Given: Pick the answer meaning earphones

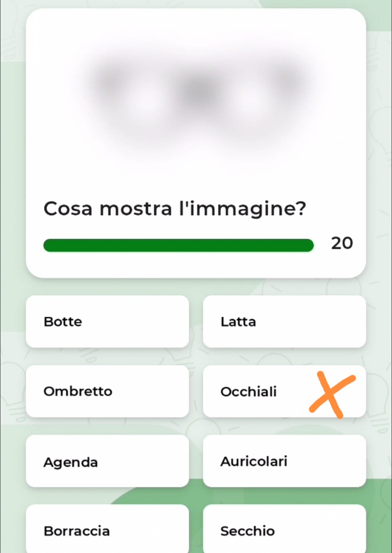Looking at the screenshot, I should point(285,461).
